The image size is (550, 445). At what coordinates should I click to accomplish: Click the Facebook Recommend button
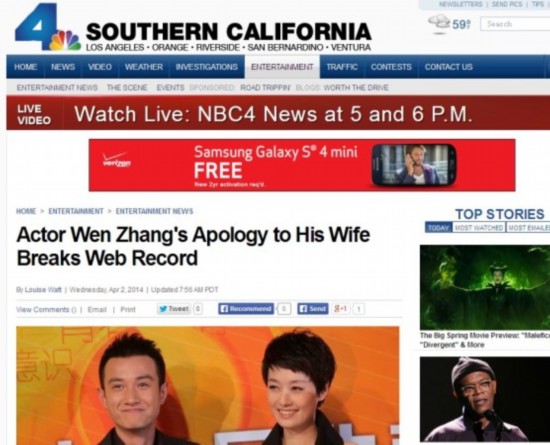click(x=246, y=309)
